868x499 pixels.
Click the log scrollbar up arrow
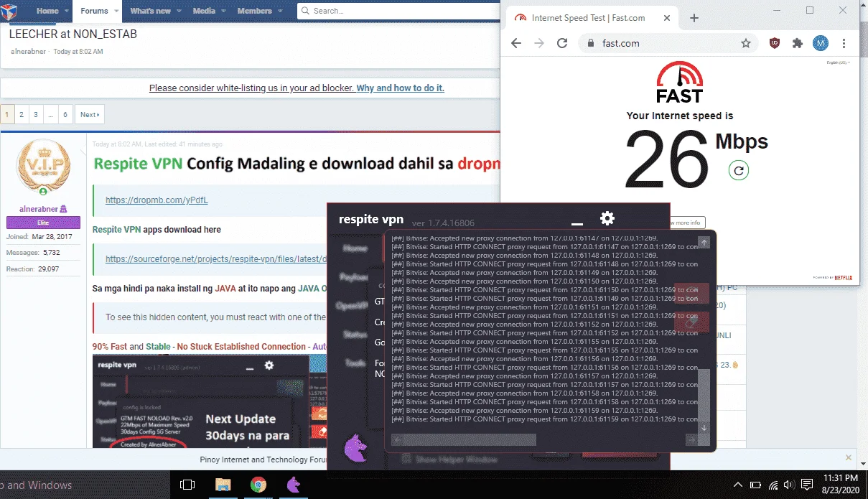[x=704, y=243]
